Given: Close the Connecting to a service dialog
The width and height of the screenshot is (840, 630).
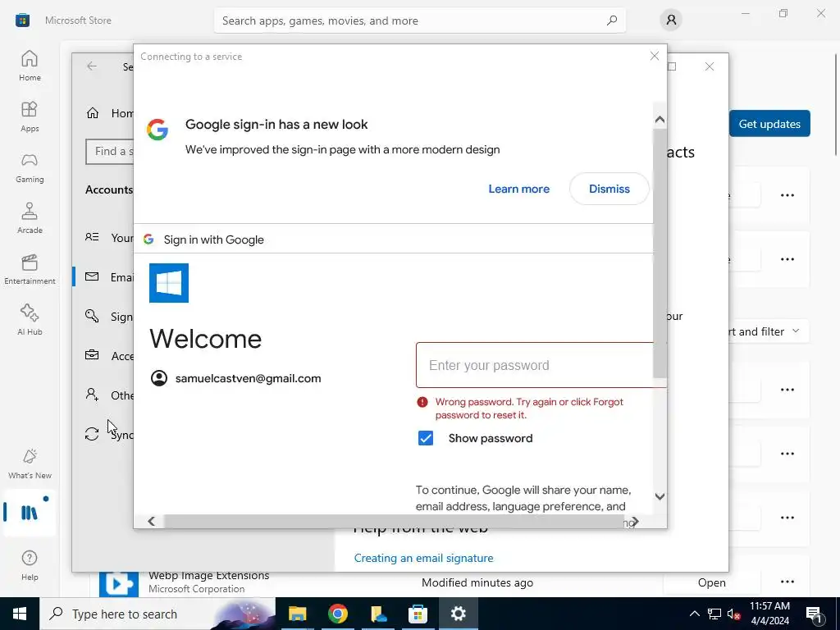Looking at the screenshot, I should (654, 56).
